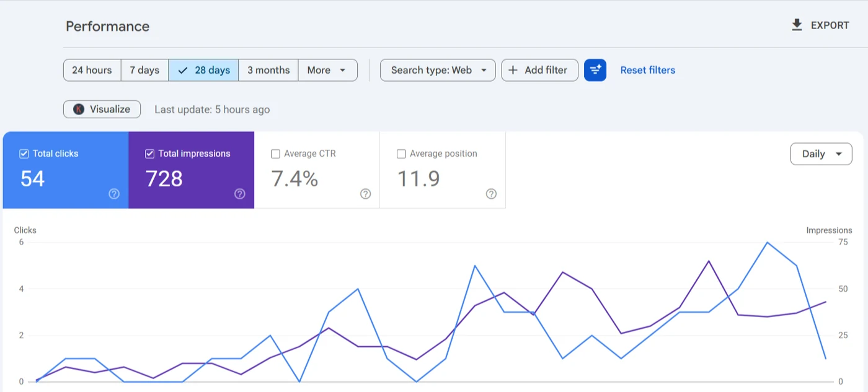868x392 pixels.
Task: Click the EXPORT button label
Action: point(830,25)
